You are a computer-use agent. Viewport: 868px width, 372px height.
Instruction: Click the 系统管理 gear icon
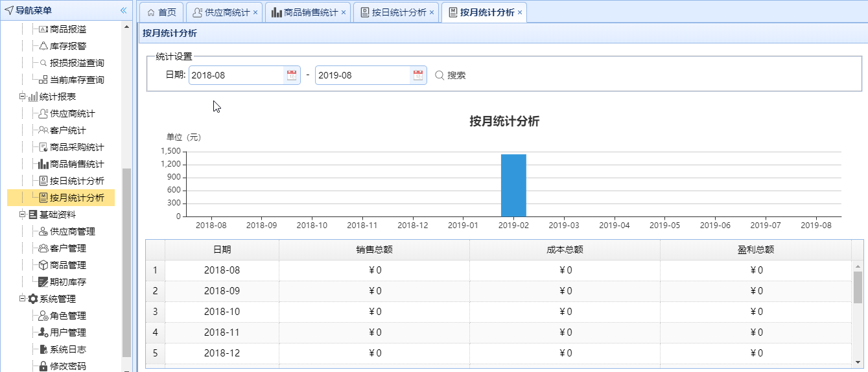pos(33,299)
